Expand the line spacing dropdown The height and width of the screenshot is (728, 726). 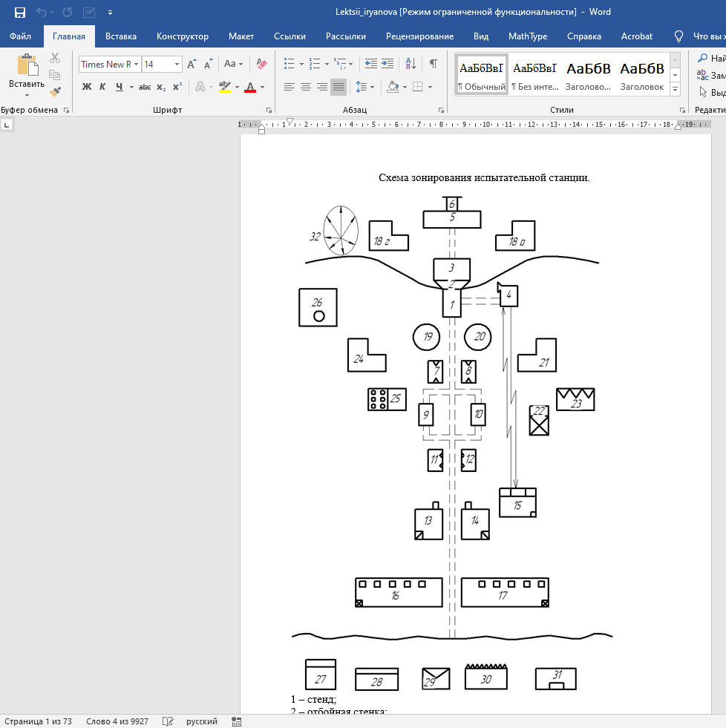(x=372, y=87)
